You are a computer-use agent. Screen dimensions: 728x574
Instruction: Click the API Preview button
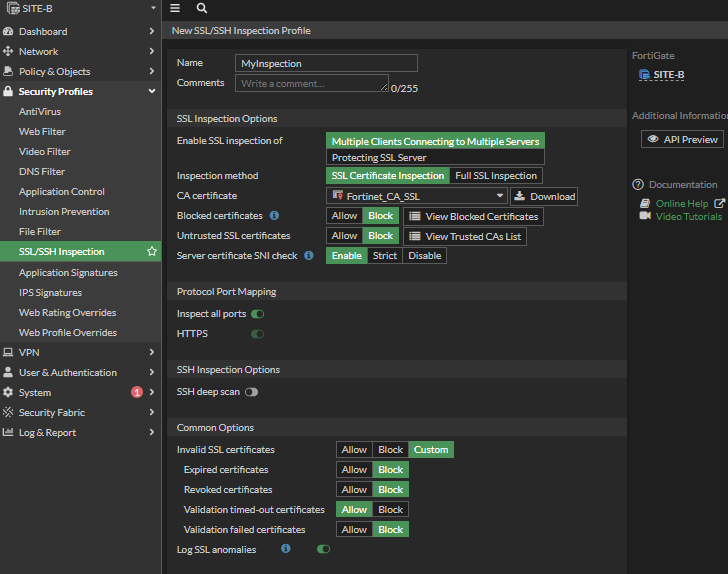coord(682,140)
